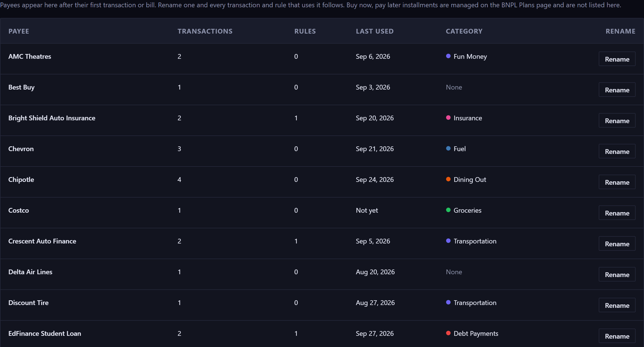644x347 pixels.
Task: Click Bright Shield Auto Insurance name
Action: [52, 118]
